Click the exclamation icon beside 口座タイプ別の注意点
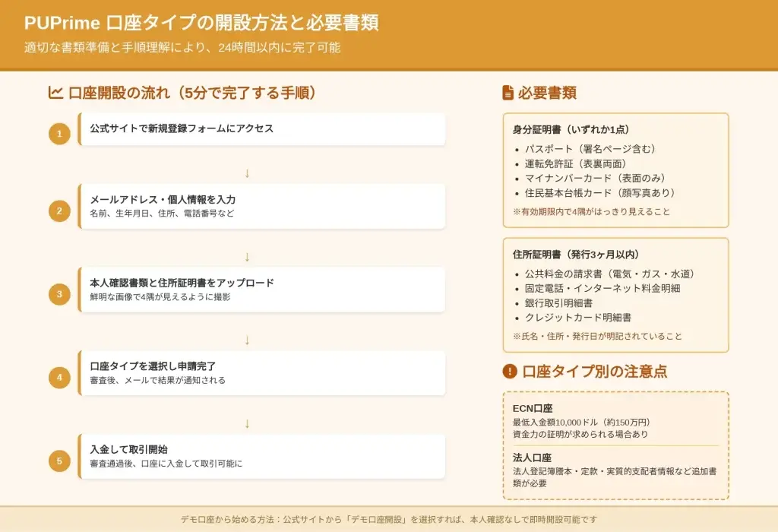Viewport: 778px width, 532px height. 510,372
